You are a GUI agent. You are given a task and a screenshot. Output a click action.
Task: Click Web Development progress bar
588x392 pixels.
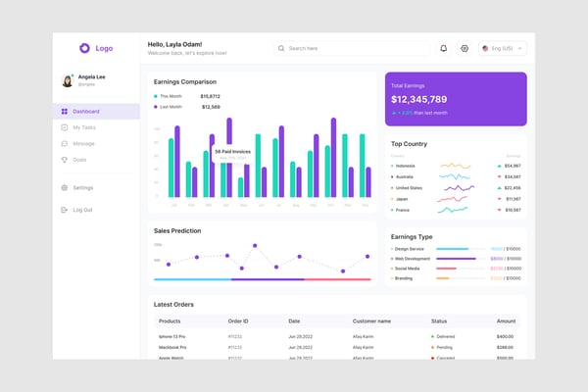(x=461, y=259)
